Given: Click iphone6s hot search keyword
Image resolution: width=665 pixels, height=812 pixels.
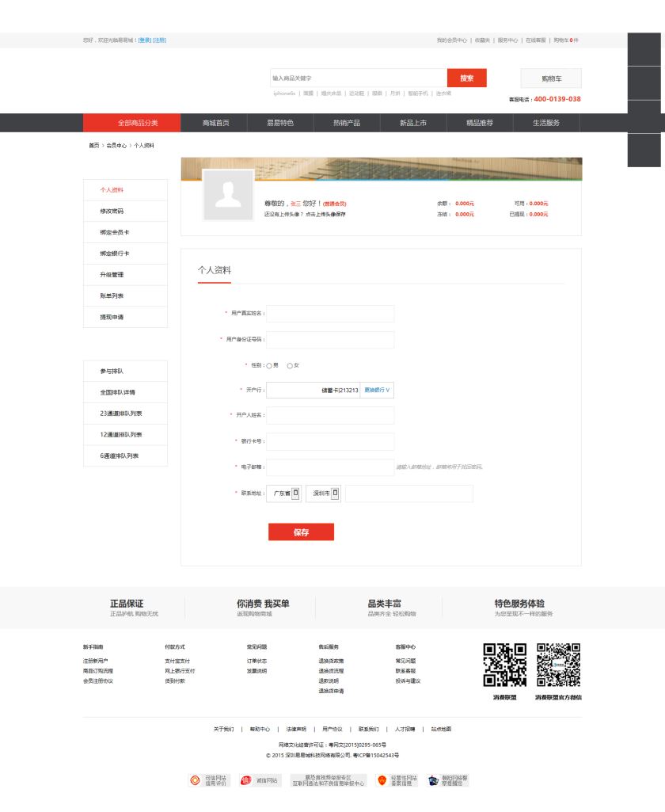Looking at the screenshot, I should pos(284,93).
